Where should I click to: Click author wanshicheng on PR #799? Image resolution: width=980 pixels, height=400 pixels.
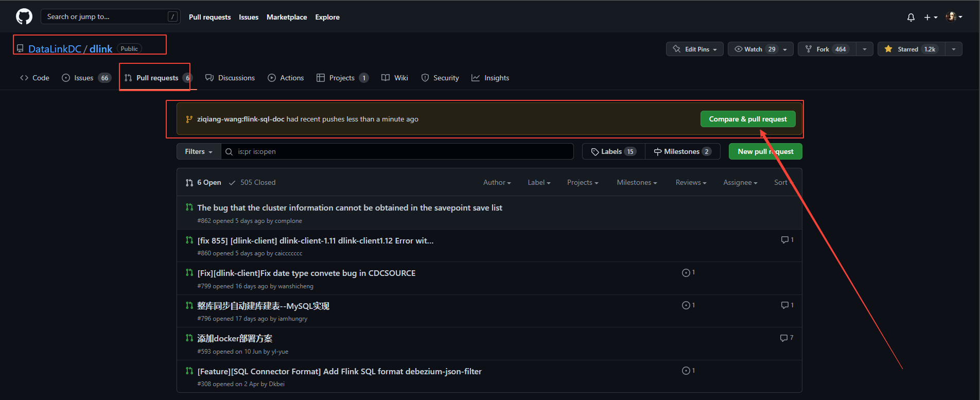[295, 286]
